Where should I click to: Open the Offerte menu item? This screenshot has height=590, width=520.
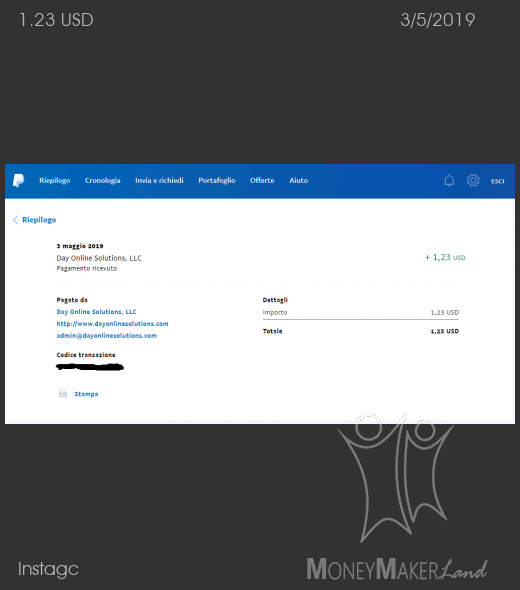262,181
